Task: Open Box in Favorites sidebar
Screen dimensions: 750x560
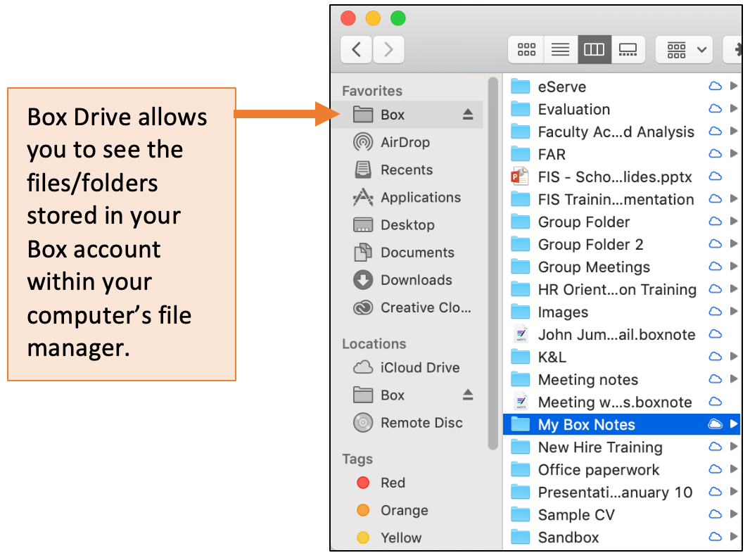Action: pos(408,115)
